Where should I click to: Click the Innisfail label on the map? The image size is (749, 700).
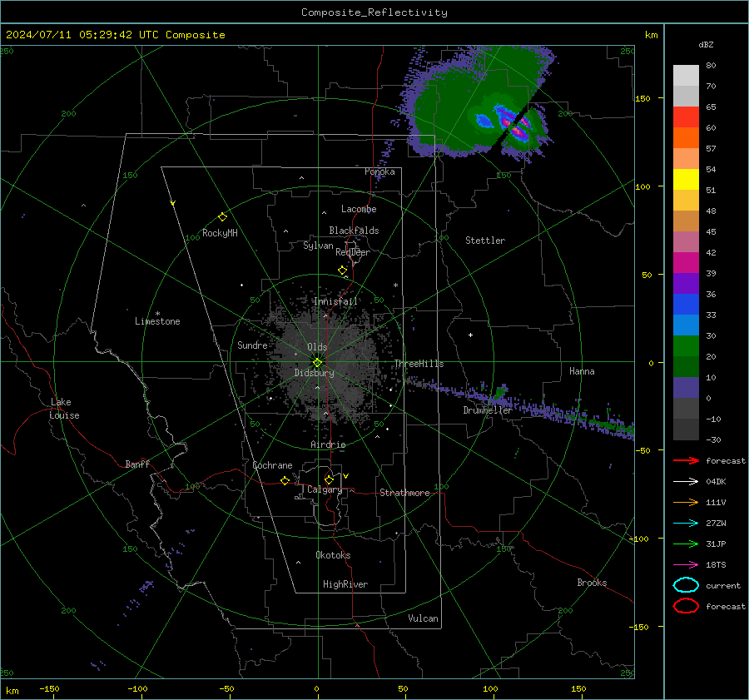point(335,301)
